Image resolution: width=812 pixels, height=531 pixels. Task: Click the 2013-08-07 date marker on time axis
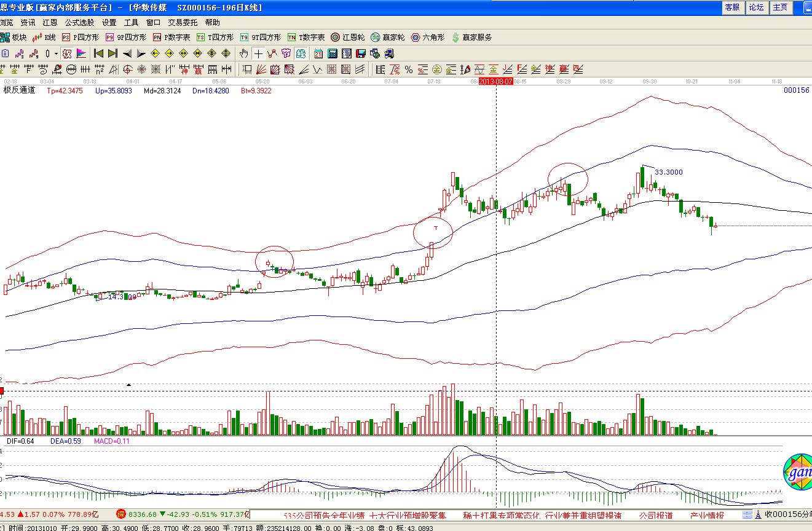click(x=495, y=81)
